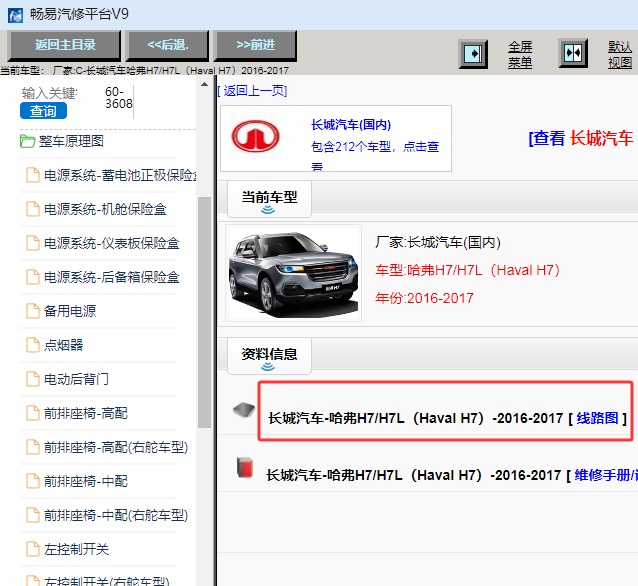Image resolution: width=638 pixels, height=586 pixels.
Task: Click the file icon beside 前排座椅-高配
Action: point(33,413)
